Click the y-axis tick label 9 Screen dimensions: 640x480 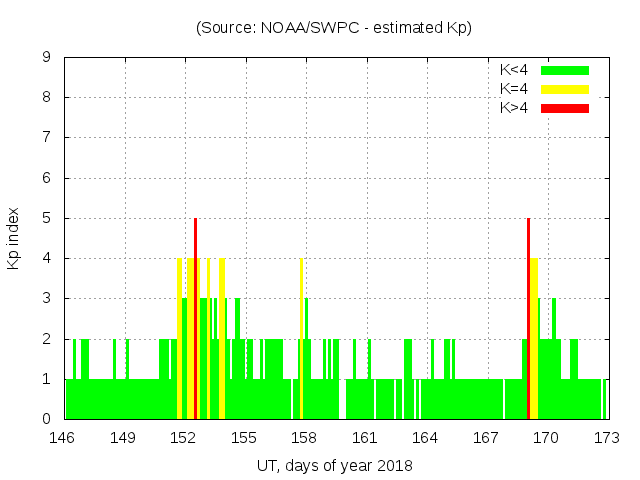pyautogui.click(x=46, y=57)
